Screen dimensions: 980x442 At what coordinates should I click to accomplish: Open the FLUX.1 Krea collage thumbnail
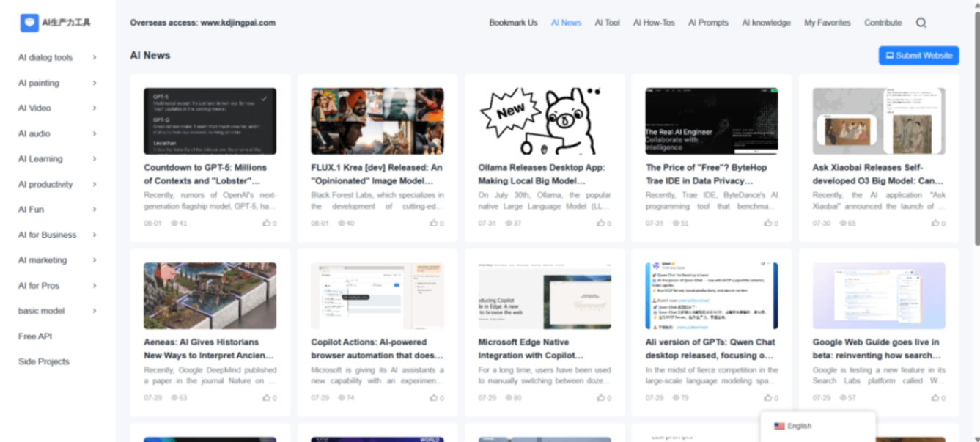coord(377,121)
